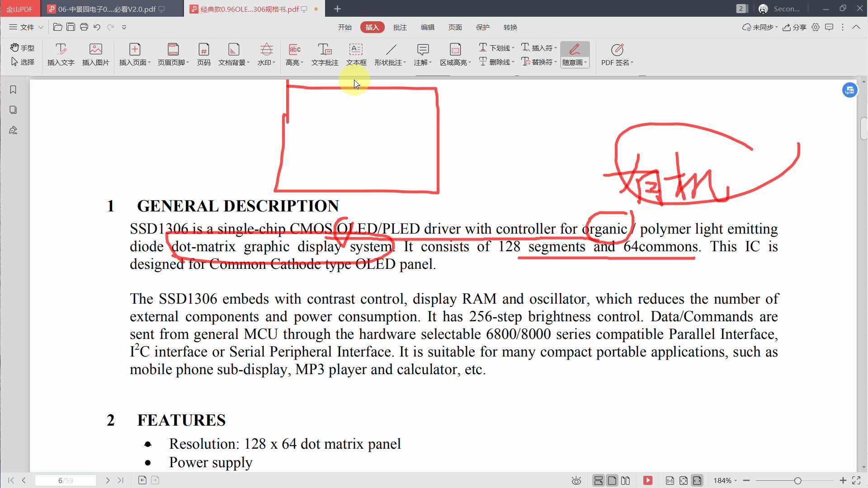Click Share (分享) button
The image size is (868, 488).
[795, 27]
